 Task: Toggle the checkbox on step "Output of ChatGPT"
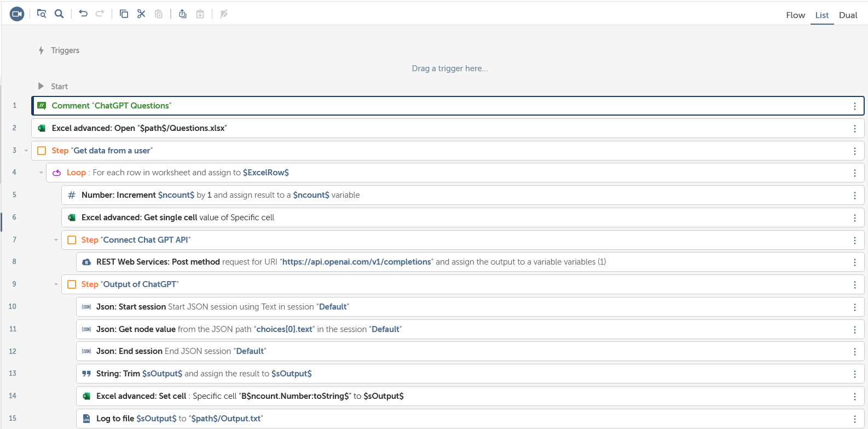pos(72,284)
